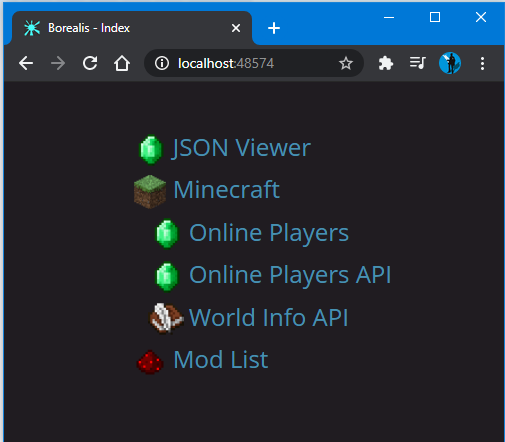Click the redstone dust icon beside Mod List

pyautogui.click(x=150, y=362)
